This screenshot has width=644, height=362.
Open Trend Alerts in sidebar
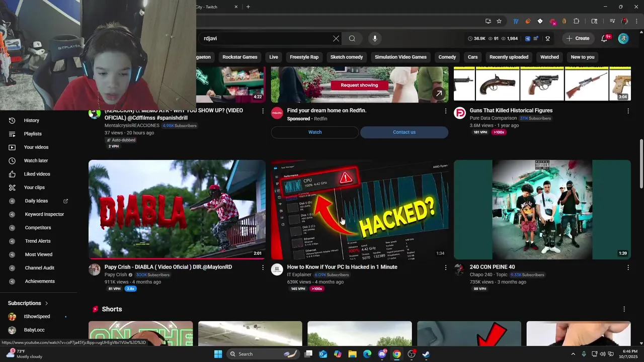tap(39, 241)
